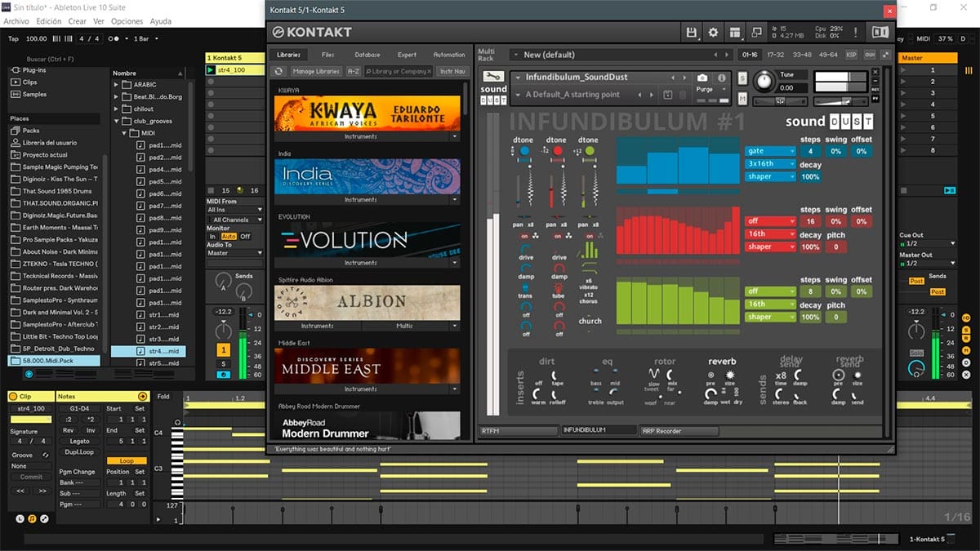Solo the instrument with S button

coord(742,78)
